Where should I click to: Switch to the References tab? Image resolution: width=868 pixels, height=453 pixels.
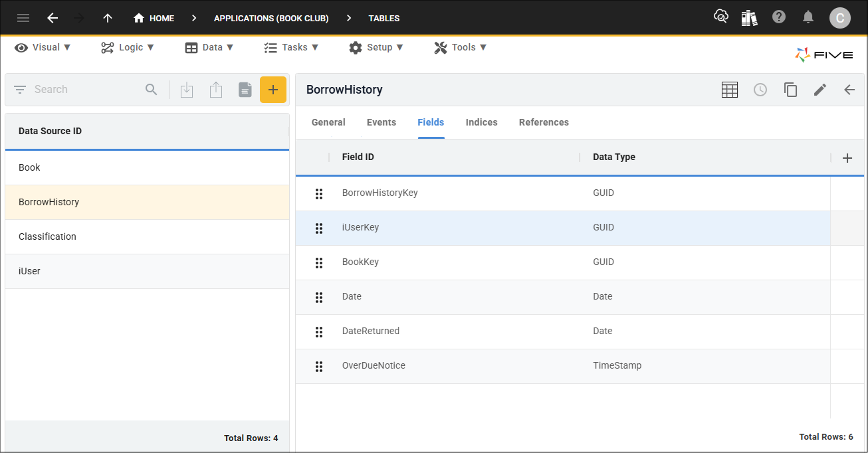(x=544, y=122)
